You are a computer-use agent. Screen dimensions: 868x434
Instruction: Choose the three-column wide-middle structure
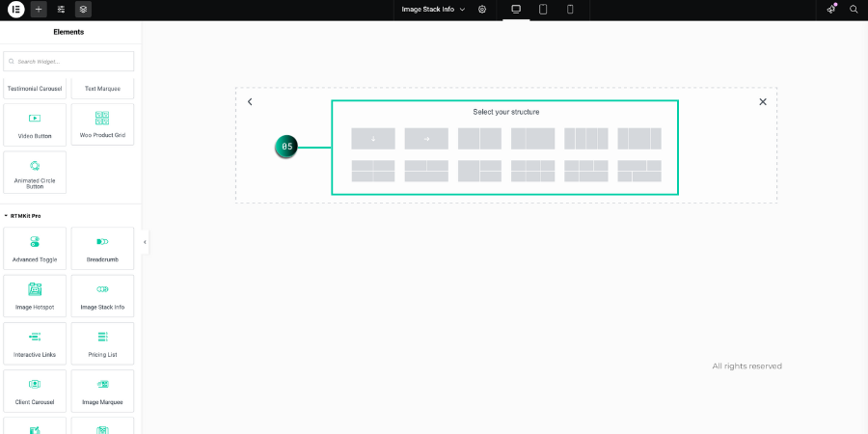tap(639, 139)
